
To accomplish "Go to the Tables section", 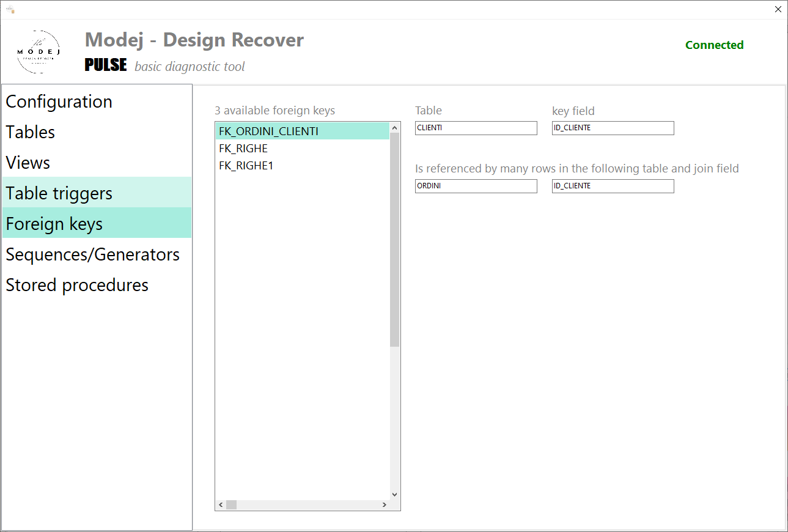I will [97, 132].
